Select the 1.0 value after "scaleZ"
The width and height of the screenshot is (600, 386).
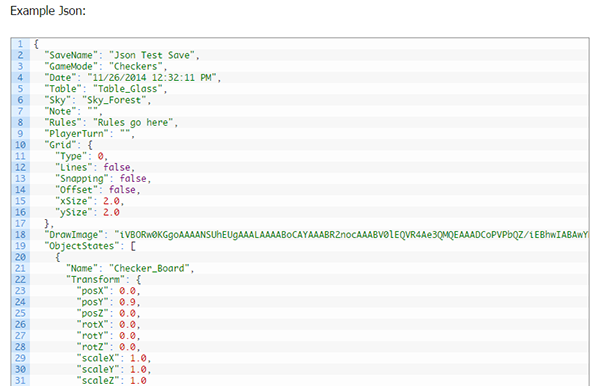(138, 380)
